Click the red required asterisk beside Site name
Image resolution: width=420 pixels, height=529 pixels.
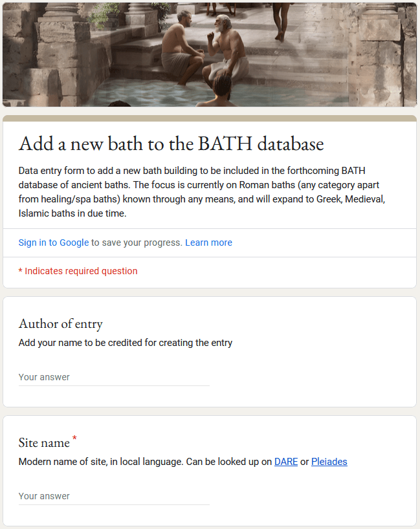tap(74, 440)
